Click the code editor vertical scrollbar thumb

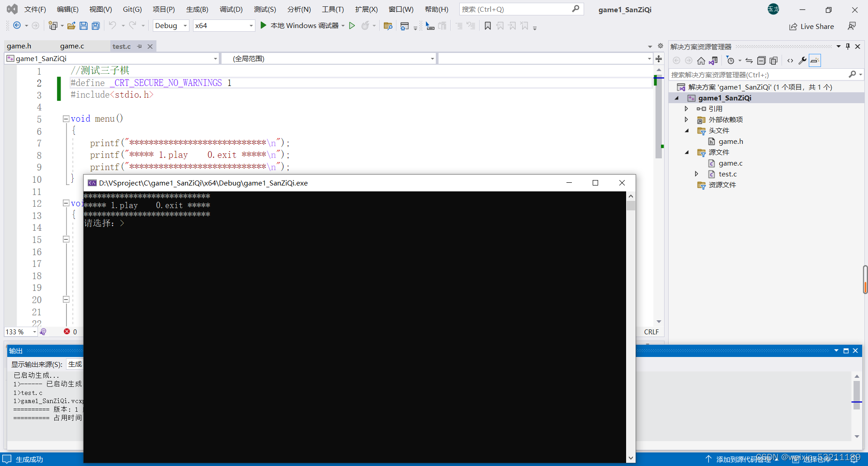(x=659, y=118)
